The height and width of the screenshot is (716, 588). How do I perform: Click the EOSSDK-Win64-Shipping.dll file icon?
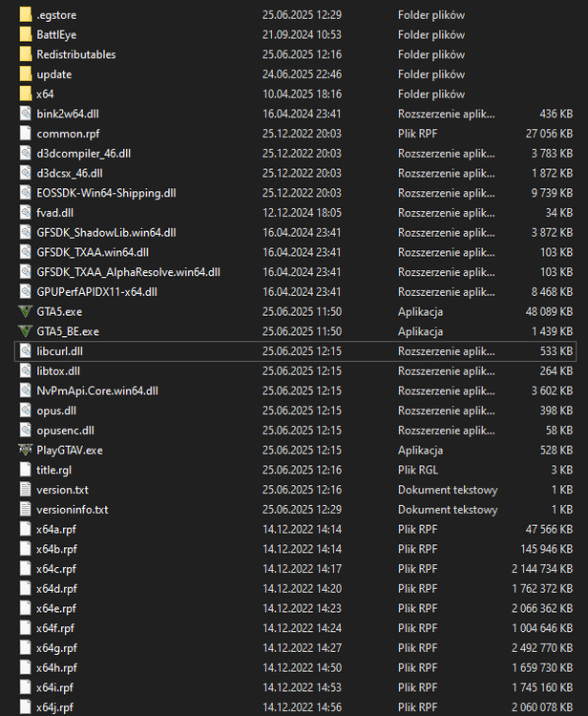[26, 193]
